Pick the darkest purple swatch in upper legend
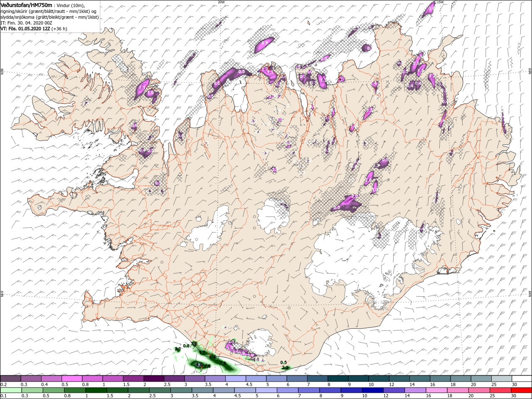The image size is (532, 399). coord(153,379)
